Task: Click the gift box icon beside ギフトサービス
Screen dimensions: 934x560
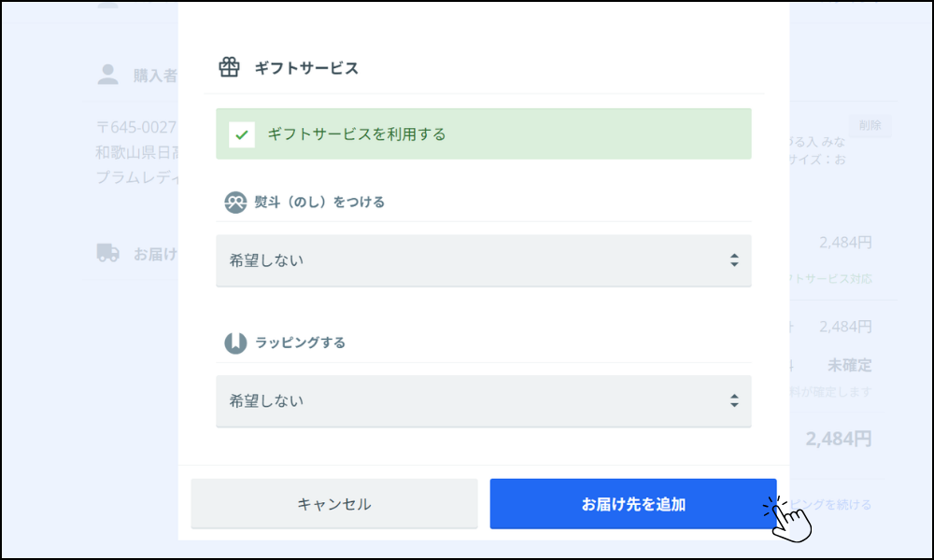Action: click(x=229, y=67)
